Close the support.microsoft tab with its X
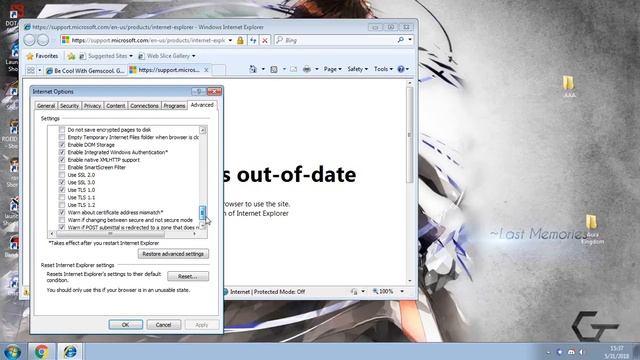Screen dimensions: 640x360 click(206, 70)
